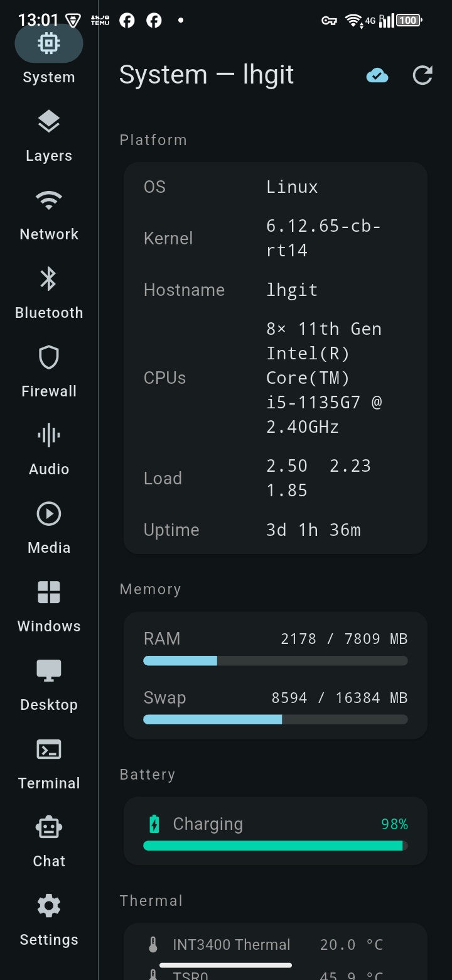
Task: Tap the Uptime value '3d 1h 36m'
Action: point(313,530)
